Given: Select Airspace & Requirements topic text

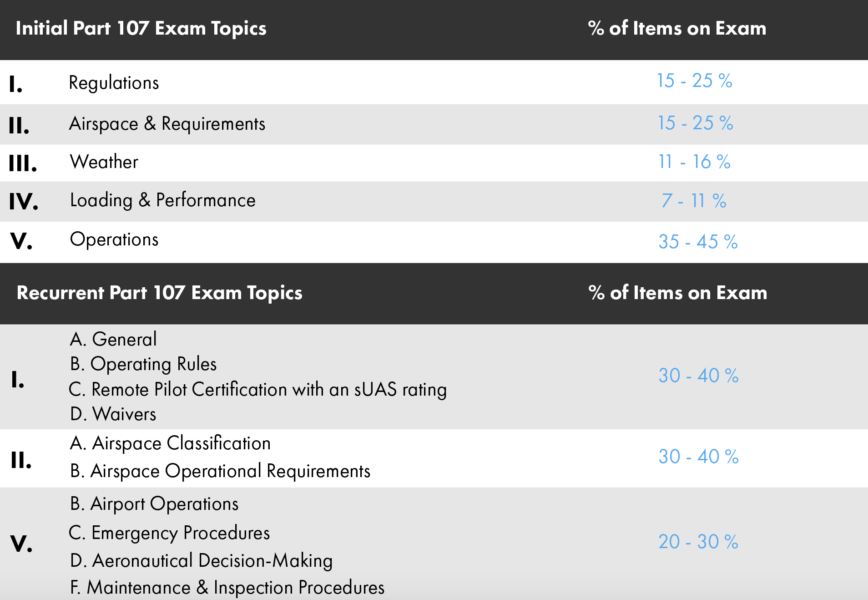Looking at the screenshot, I should (x=167, y=124).
